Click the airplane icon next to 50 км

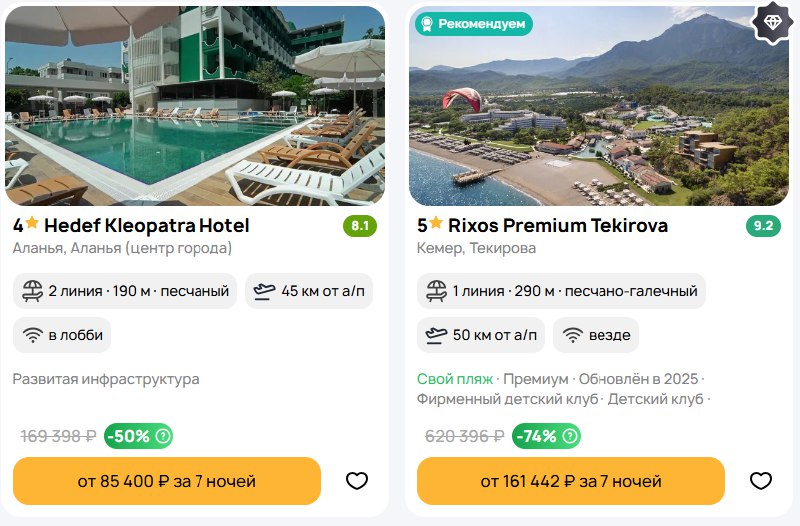pos(437,335)
